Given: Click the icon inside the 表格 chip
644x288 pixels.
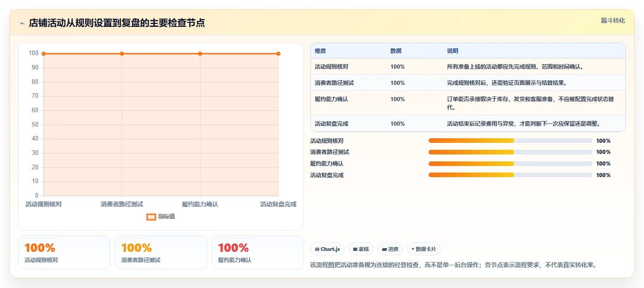Looking at the screenshot, I should [x=355, y=250].
